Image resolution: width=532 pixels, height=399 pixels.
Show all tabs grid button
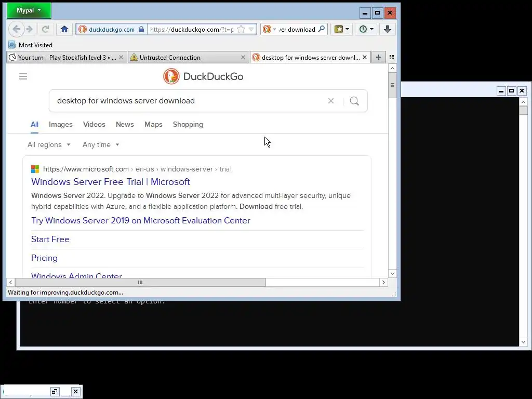click(x=392, y=57)
